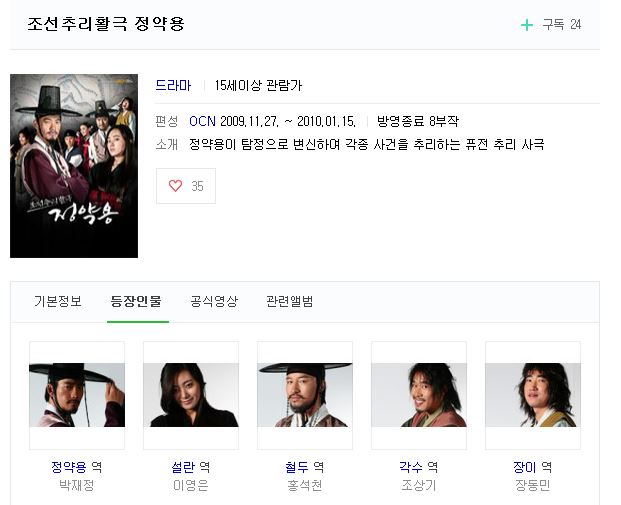Click the 정약용 character photo

coord(77,395)
